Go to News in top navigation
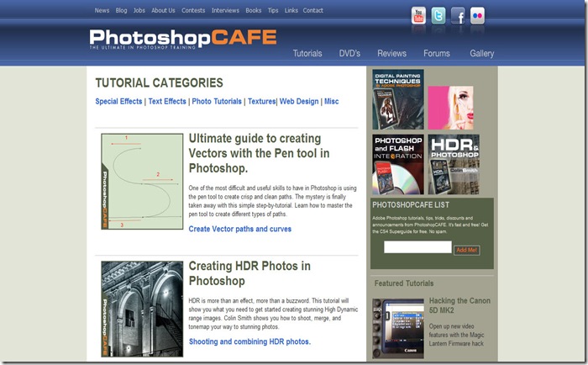 [102, 11]
